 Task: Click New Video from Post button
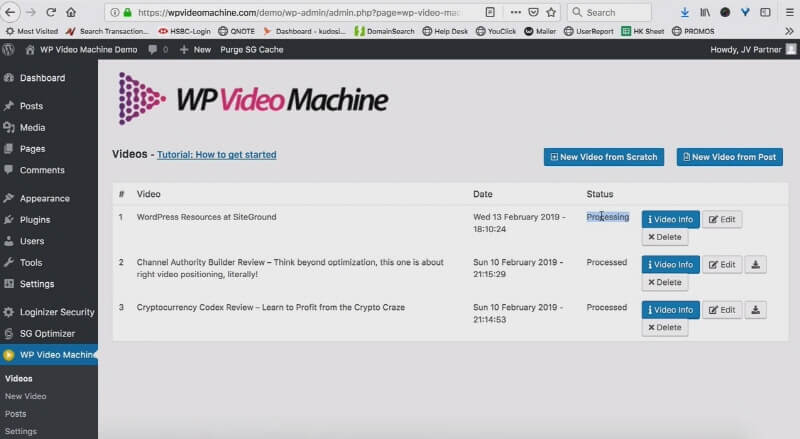point(730,157)
